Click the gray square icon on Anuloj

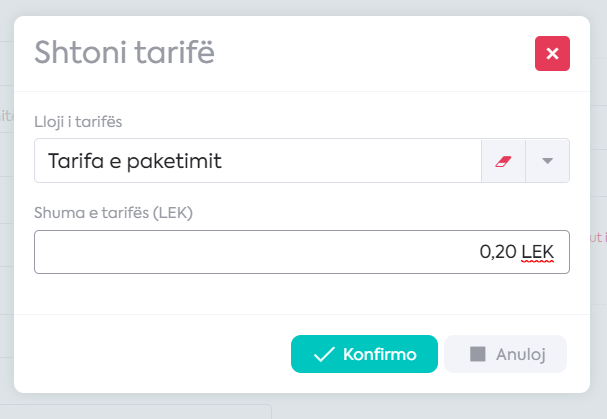[477, 354]
